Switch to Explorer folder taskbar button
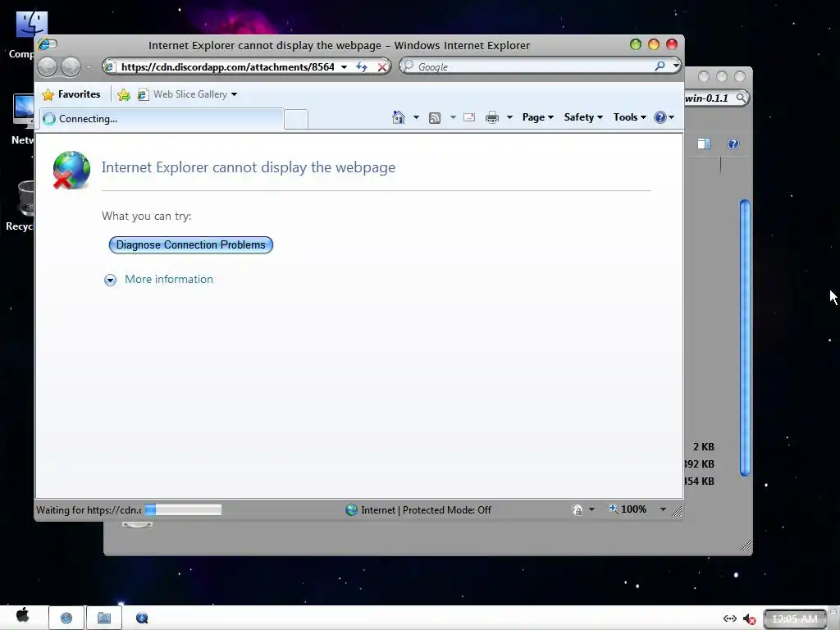Viewport: 840px width, 630px height. coord(104,619)
